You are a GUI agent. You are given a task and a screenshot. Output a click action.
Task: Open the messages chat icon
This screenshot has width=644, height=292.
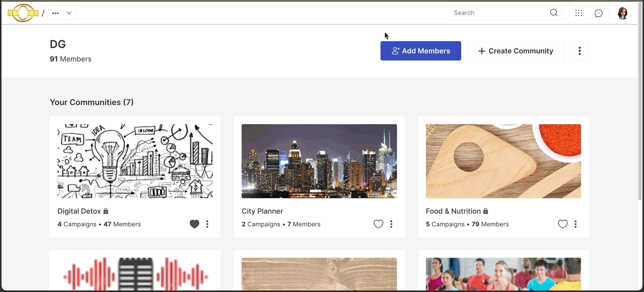[598, 13]
